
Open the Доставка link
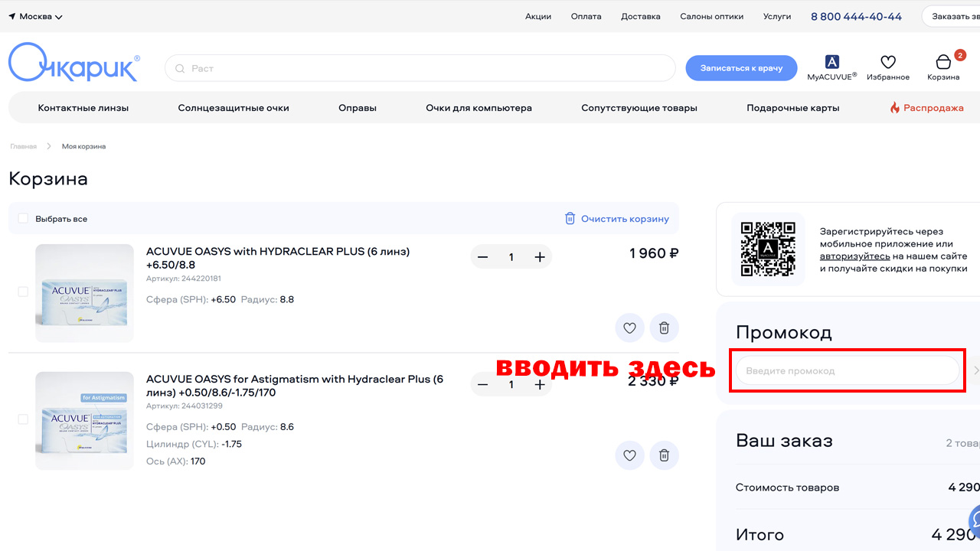click(x=641, y=16)
